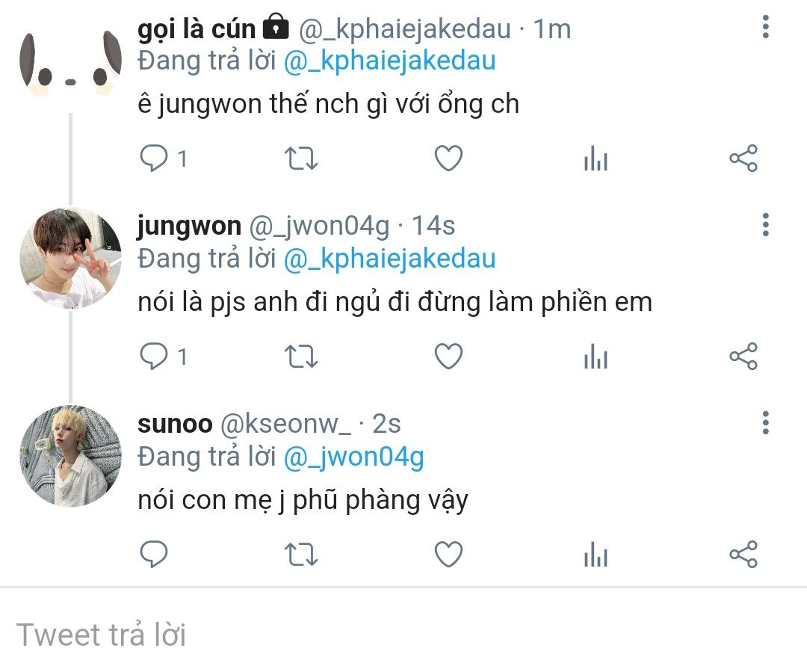
Task: Open @_kphaiejakedau mention in jungwon's reply
Action: pyautogui.click(x=389, y=259)
